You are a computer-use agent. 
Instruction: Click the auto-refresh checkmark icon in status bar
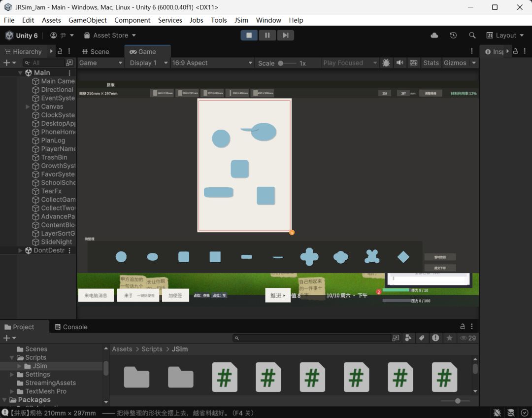coord(525,413)
